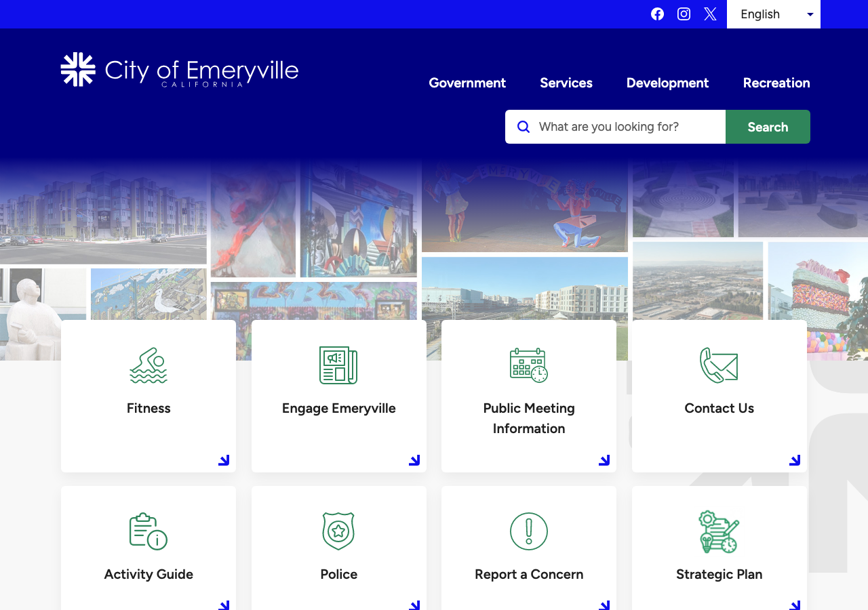Open the Government menu

click(467, 83)
